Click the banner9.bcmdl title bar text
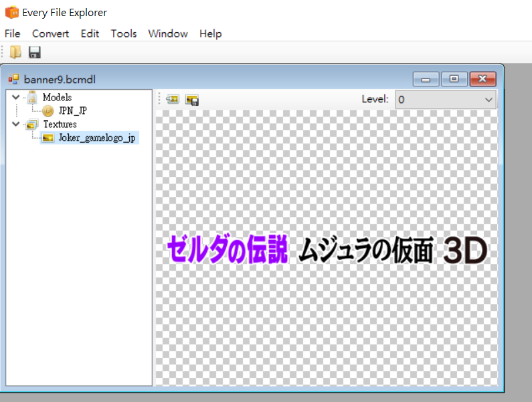Screen dimensions: 532x402 [x=60, y=80]
